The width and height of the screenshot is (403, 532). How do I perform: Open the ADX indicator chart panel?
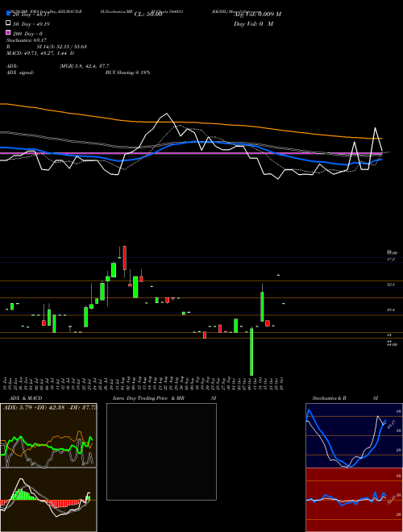pos(48,435)
